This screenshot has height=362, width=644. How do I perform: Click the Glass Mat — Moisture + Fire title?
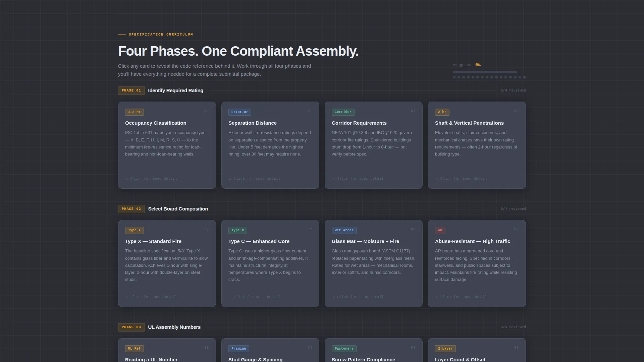click(365, 241)
